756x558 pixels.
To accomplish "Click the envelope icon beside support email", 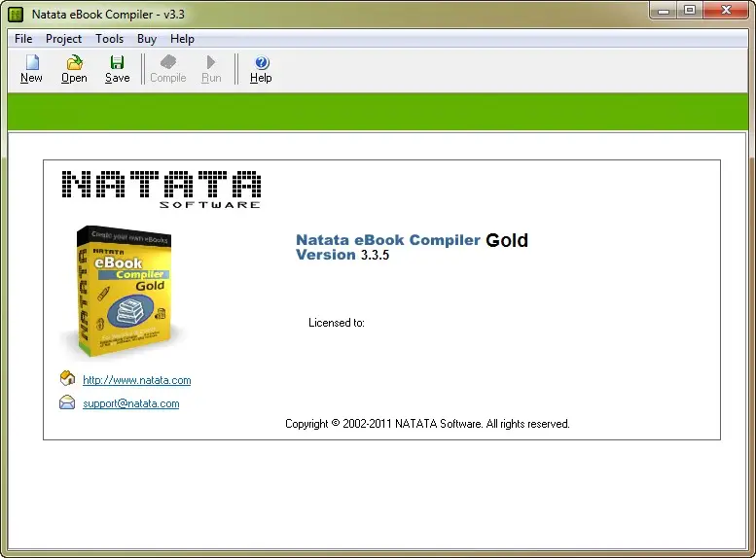I will tap(67, 402).
